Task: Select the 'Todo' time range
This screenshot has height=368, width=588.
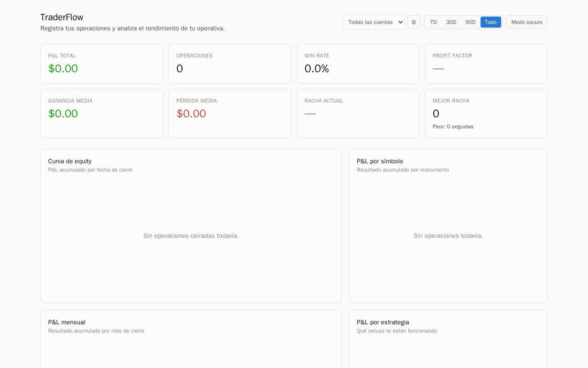Action: [491, 22]
